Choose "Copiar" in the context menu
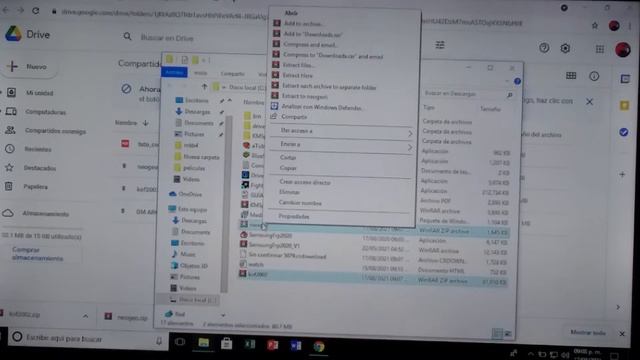This screenshot has height=360, width=640. 288,168
